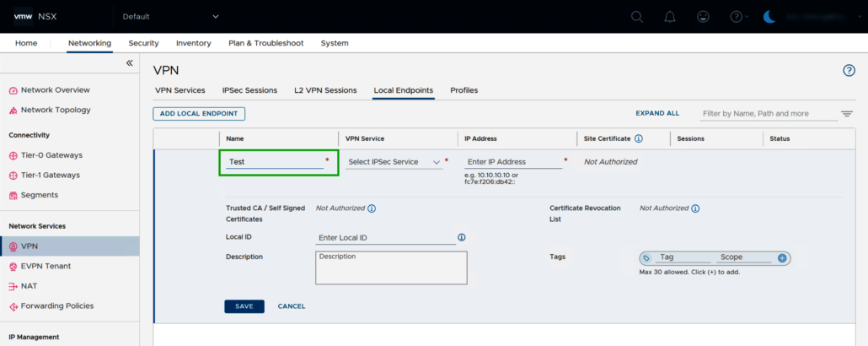
Task: Click the plus icon to add tag
Action: pyautogui.click(x=782, y=258)
